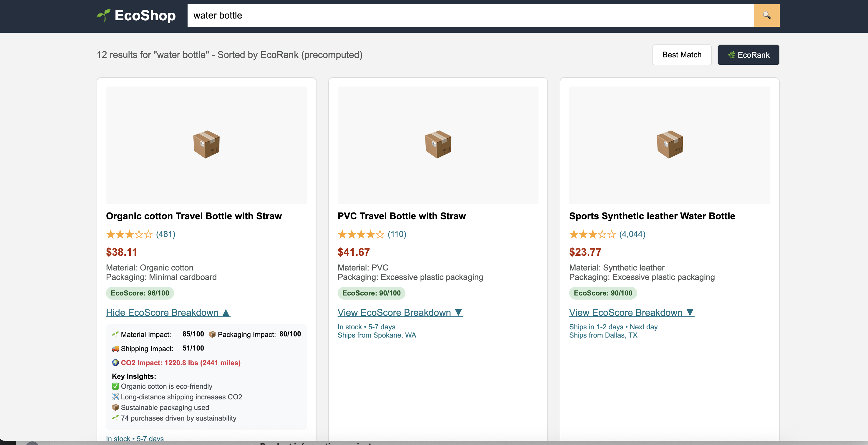Collapse the Organic cotton EcoScore Breakdown

(x=168, y=313)
